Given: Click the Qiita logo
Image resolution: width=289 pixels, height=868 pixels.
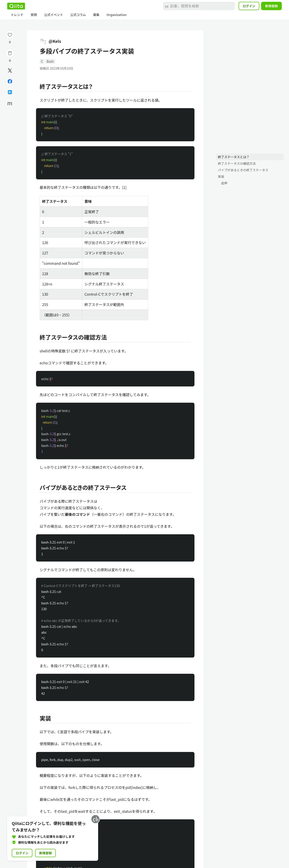Looking at the screenshot, I should click(x=16, y=6).
